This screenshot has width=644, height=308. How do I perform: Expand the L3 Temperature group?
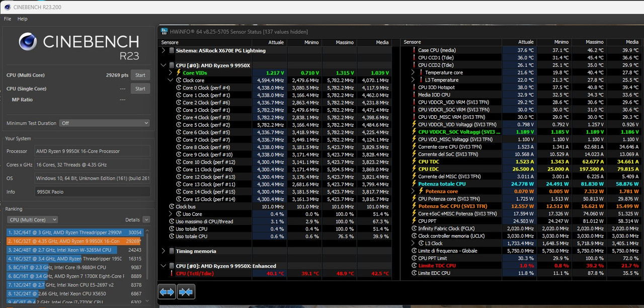[x=413, y=80]
